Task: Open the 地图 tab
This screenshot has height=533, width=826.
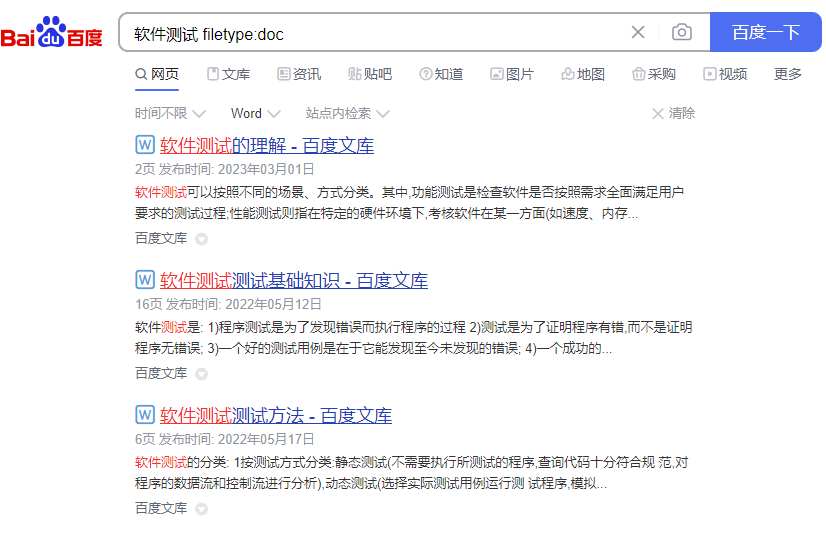Action: click(x=583, y=74)
